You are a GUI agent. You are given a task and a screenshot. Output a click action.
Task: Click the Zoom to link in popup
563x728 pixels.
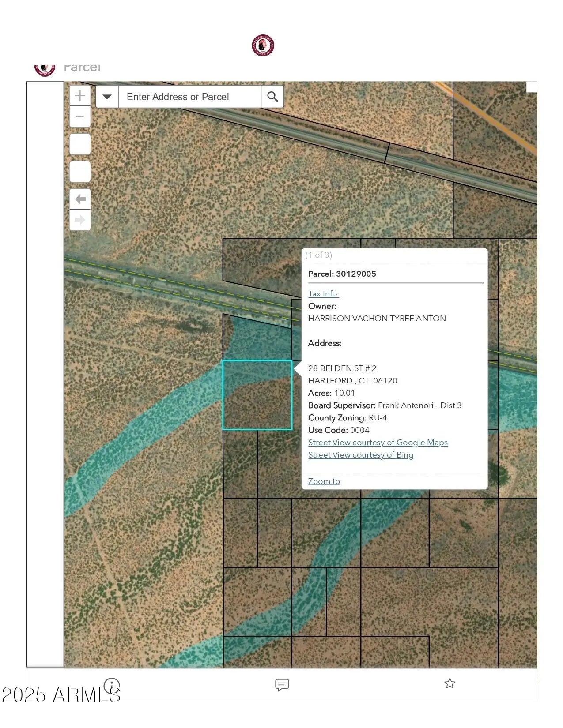(x=324, y=481)
